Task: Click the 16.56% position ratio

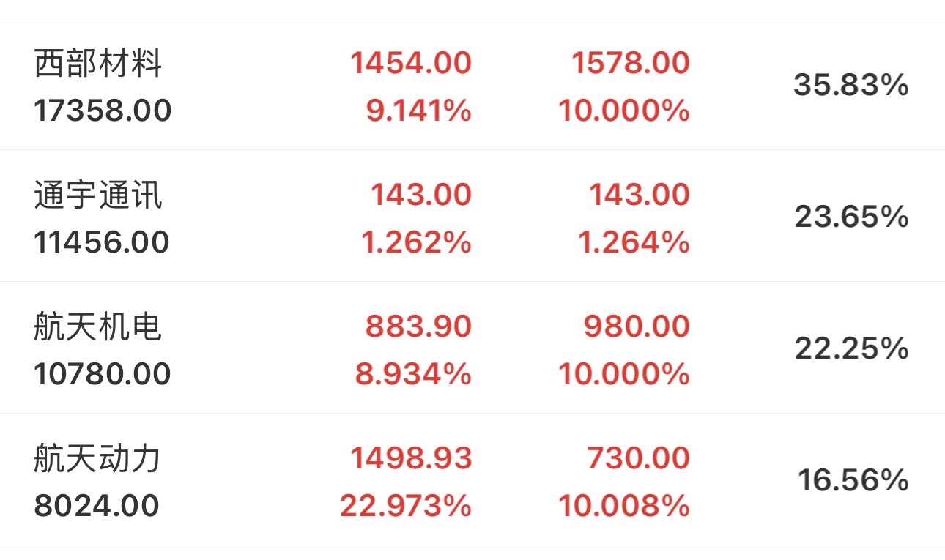Action: point(853,480)
